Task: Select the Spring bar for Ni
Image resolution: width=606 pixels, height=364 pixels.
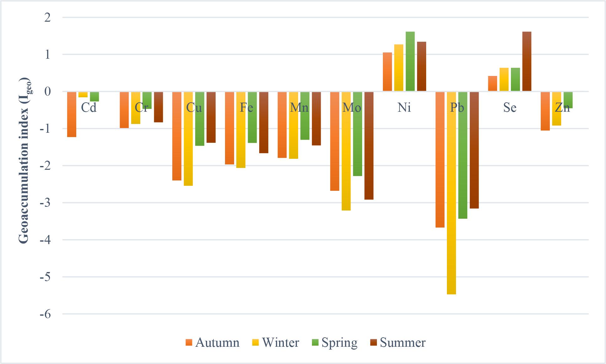Action: click(x=410, y=62)
